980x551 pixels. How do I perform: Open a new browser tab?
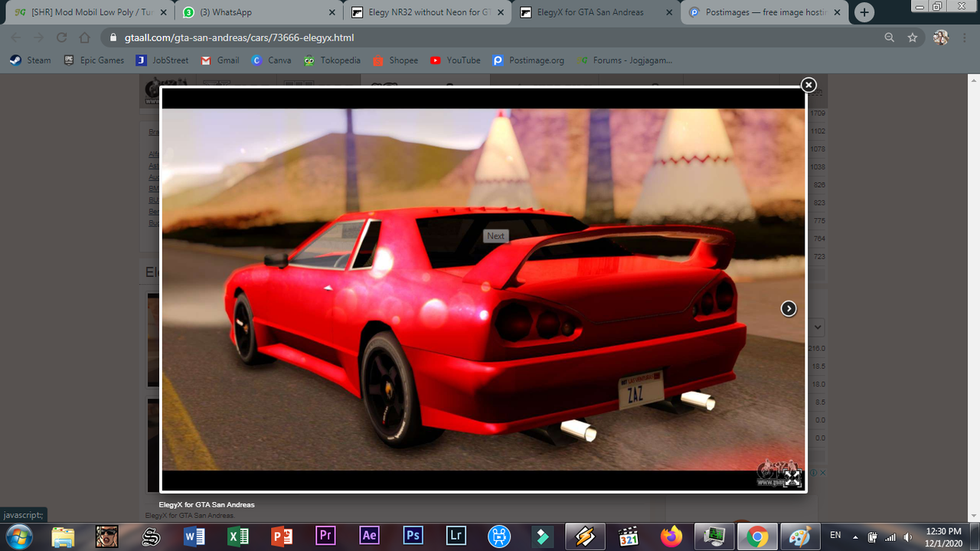pos(864,12)
